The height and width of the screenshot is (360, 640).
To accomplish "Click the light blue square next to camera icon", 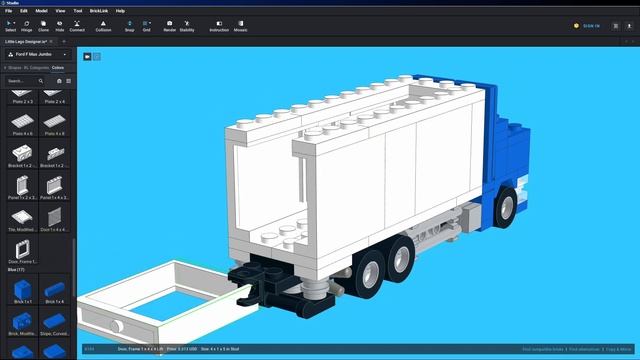I will tap(97, 57).
